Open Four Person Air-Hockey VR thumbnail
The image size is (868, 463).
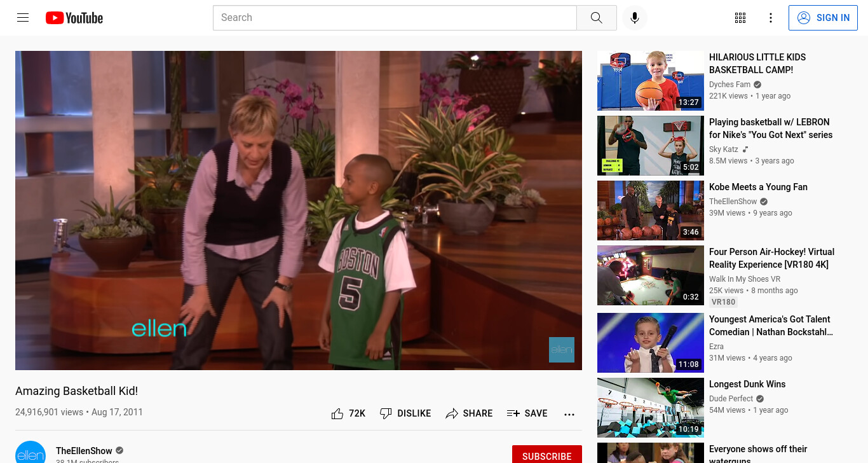pos(651,275)
